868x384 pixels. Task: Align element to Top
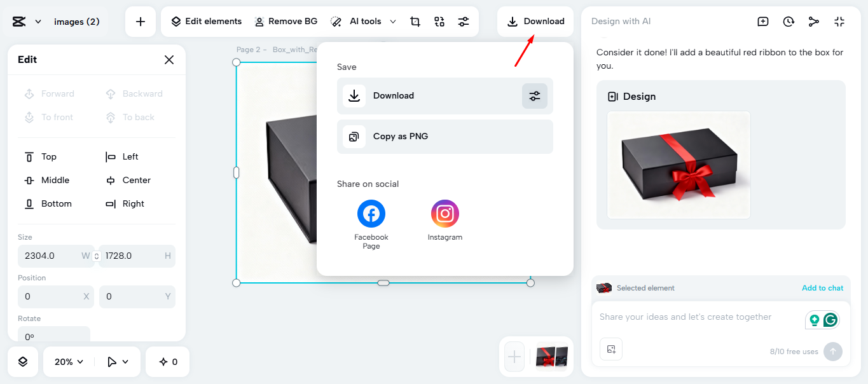coord(41,157)
